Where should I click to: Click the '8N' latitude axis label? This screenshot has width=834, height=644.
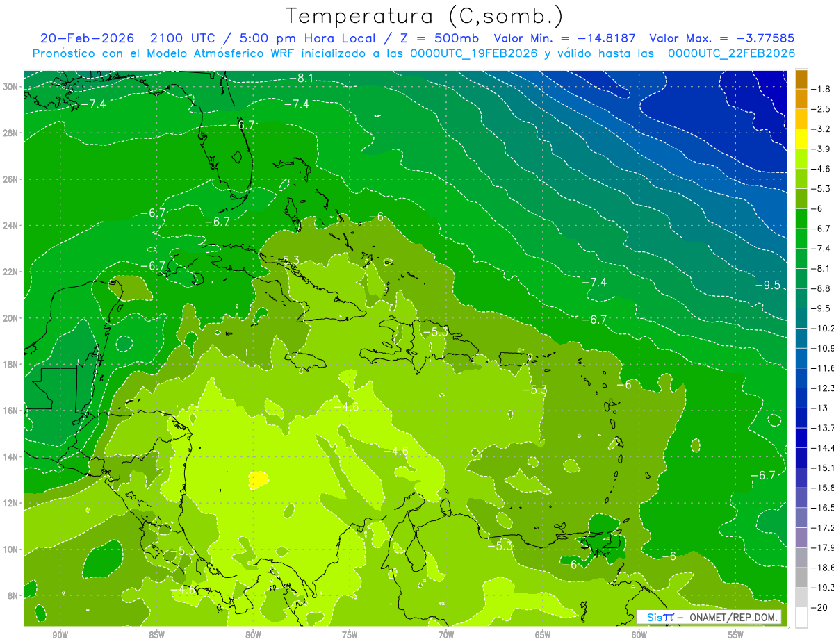[13, 596]
